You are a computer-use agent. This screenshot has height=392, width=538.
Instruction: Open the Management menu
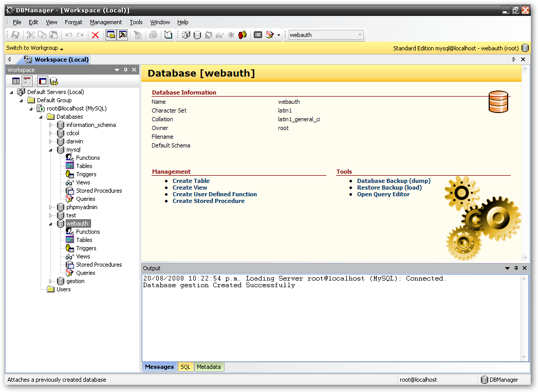[x=106, y=22]
